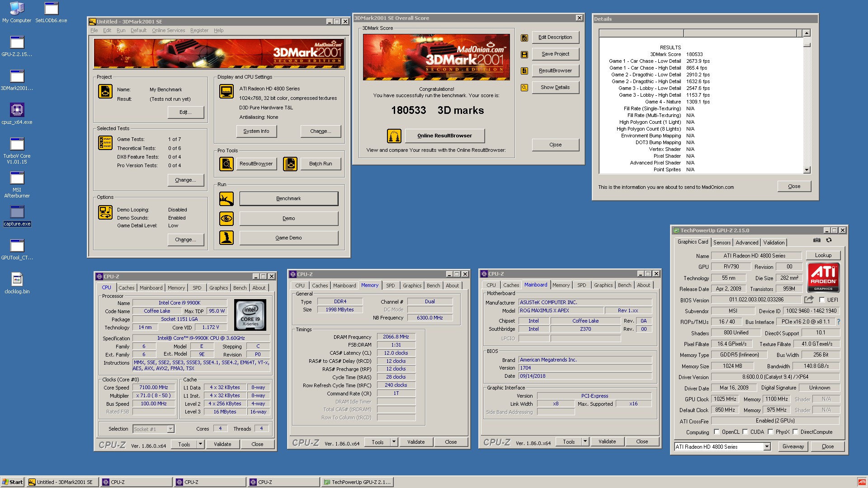Click the Game Demo icon
This screenshot has width=868, height=488.
pyautogui.click(x=226, y=238)
